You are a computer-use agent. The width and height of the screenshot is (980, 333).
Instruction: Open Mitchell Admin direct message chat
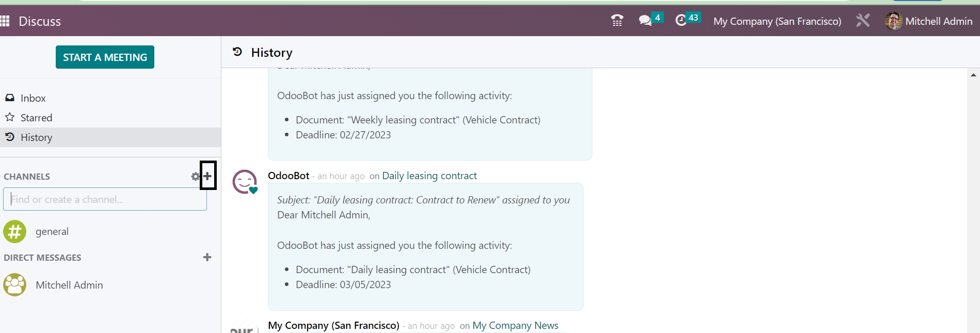point(69,285)
